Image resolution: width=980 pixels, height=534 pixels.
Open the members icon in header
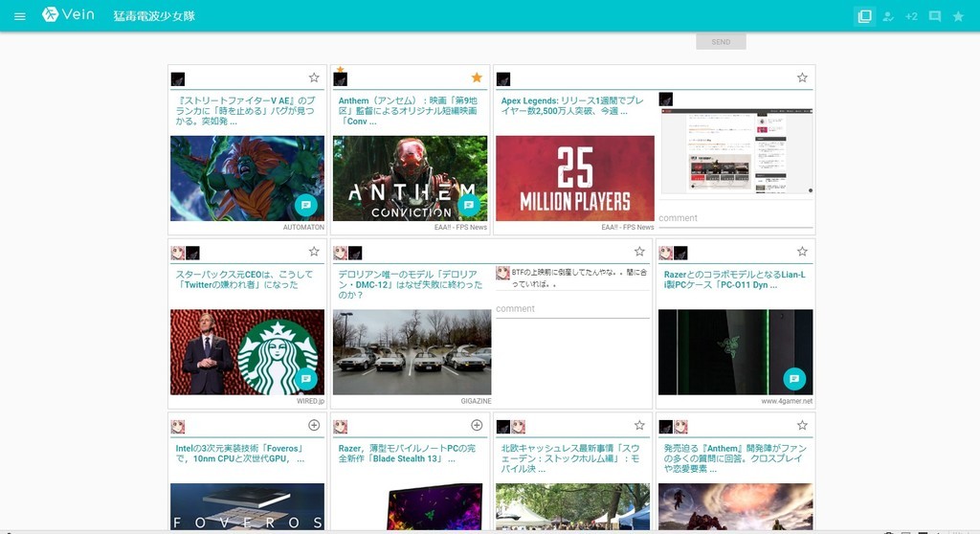point(888,16)
